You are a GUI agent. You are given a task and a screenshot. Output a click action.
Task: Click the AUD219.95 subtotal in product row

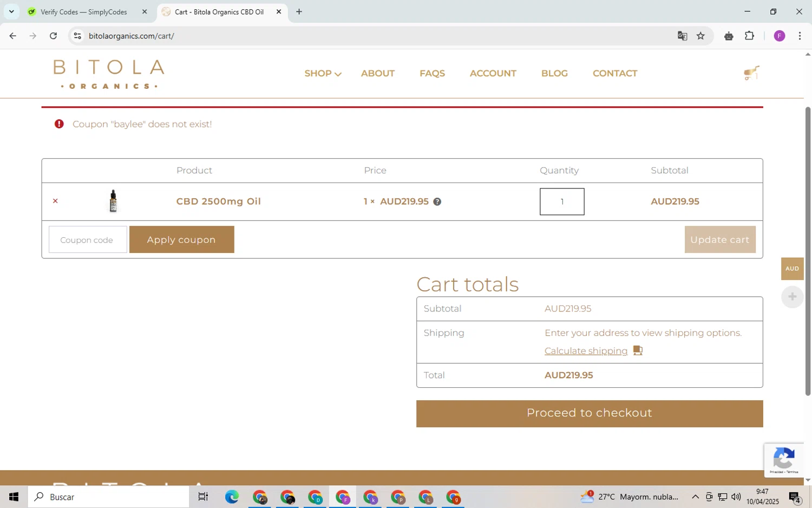pos(675,201)
